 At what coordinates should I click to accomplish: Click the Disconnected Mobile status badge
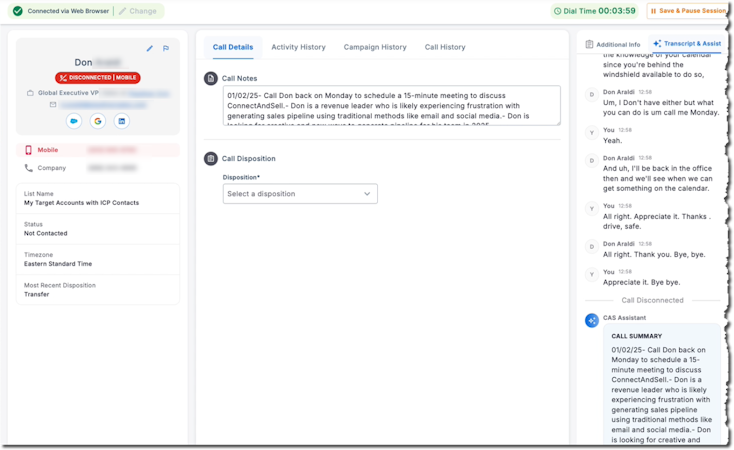97,77
